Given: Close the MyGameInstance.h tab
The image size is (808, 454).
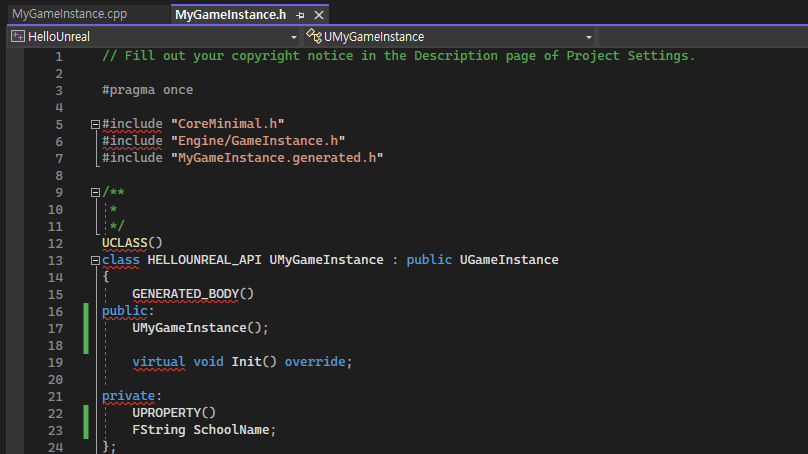Looking at the screenshot, I should [x=319, y=15].
